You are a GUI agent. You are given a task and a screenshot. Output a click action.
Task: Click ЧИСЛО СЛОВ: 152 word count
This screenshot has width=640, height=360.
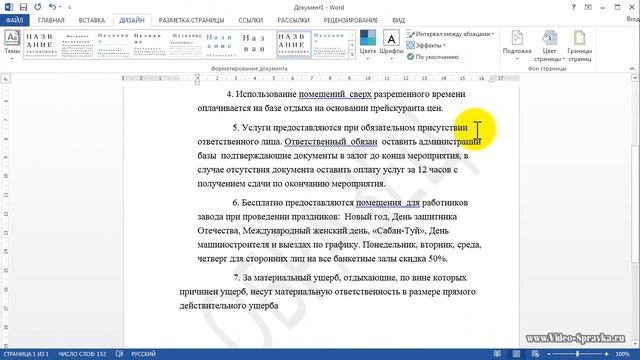(82, 354)
